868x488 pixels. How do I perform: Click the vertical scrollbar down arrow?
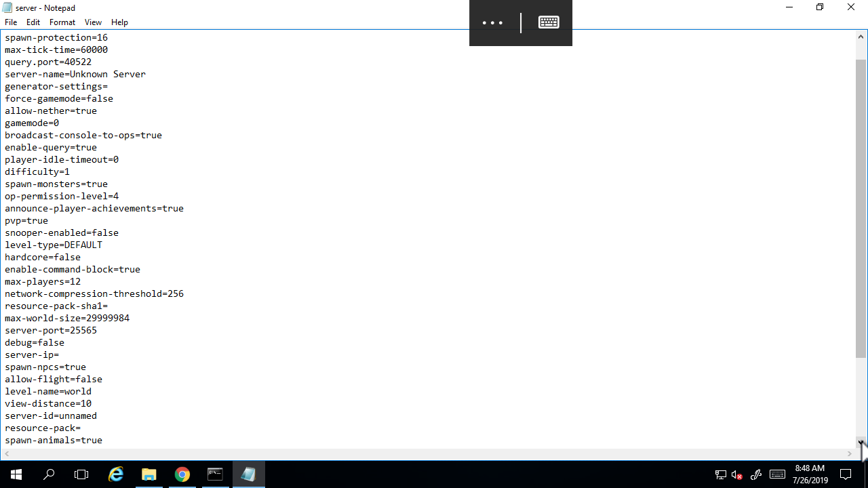click(x=861, y=443)
